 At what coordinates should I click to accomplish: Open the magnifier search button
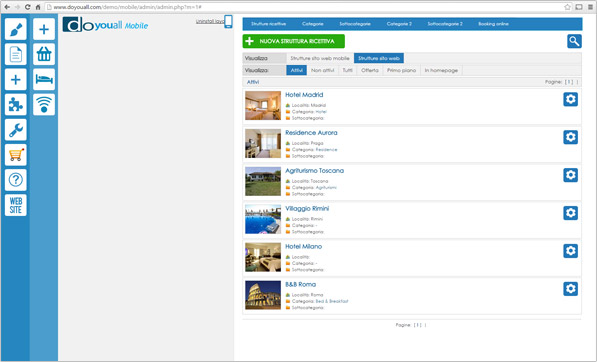point(574,41)
